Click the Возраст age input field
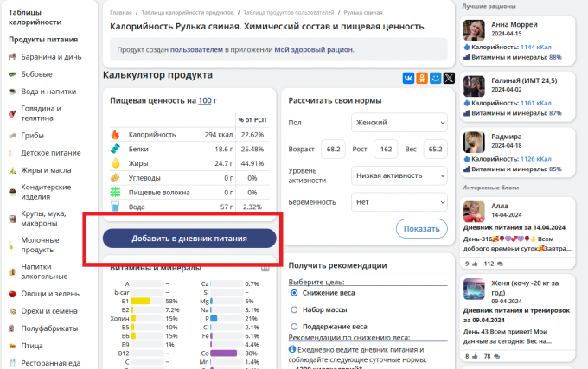The image size is (588, 369). pyautogui.click(x=333, y=149)
